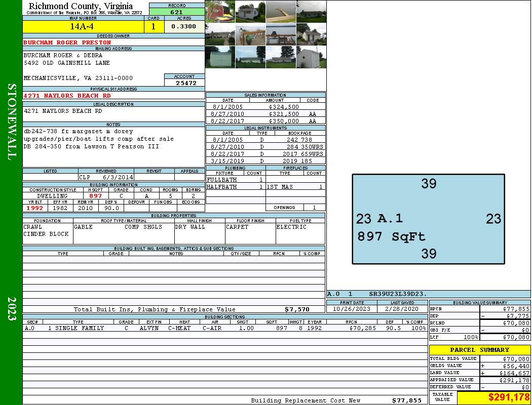
Task: Select the boat lift dock photo
Action: (281, 34)
